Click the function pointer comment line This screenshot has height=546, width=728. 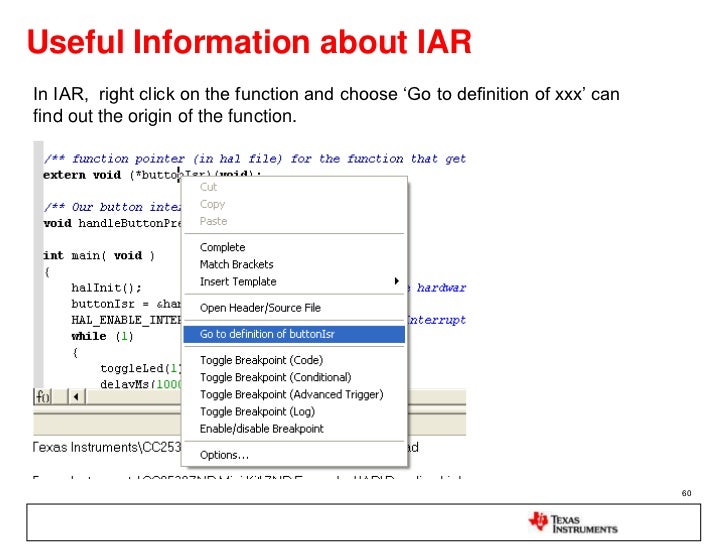[x=255, y=159]
